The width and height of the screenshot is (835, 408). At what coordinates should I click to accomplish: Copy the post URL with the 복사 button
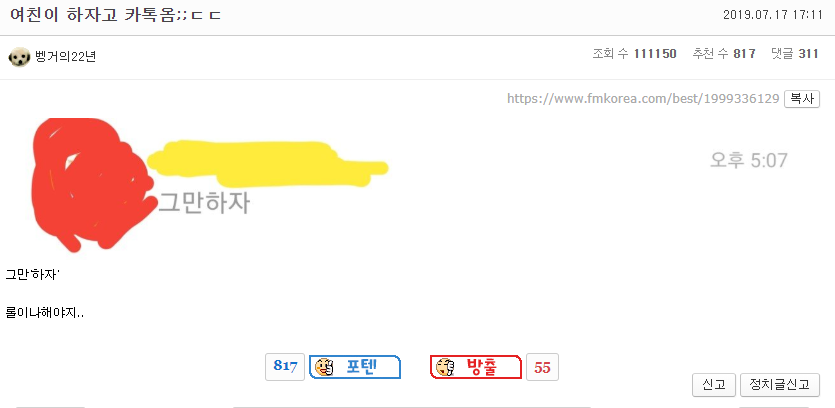pyautogui.click(x=801, y=99)
